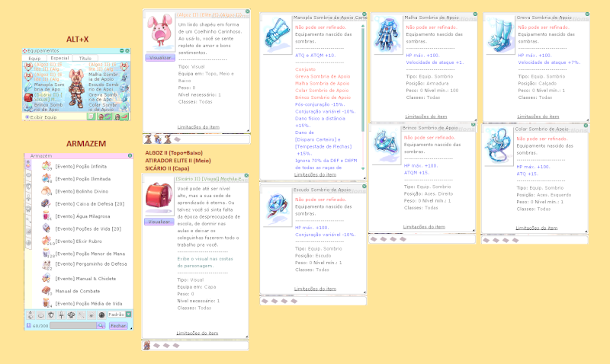Click the shield filter icon in Armazém footer
610x364 pixels.
tap(51, 315)
